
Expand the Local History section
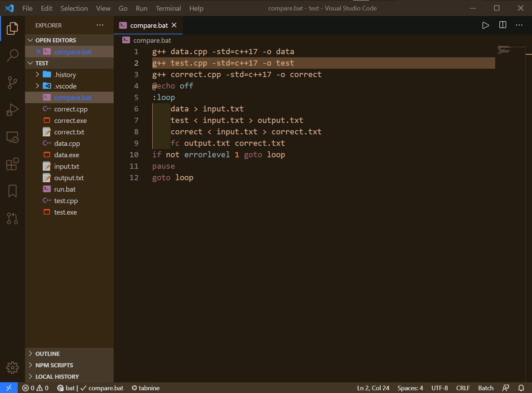pos(69,376)
